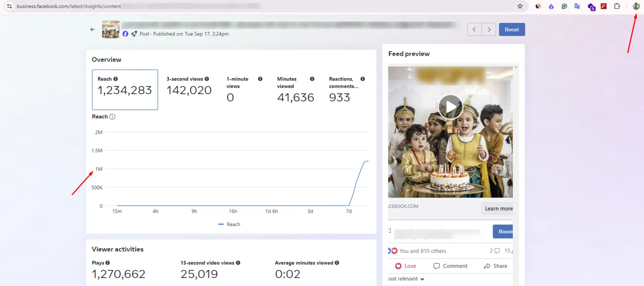Select the 3-second views metric
The image size is (644, 286).
(x=189, y=86)
